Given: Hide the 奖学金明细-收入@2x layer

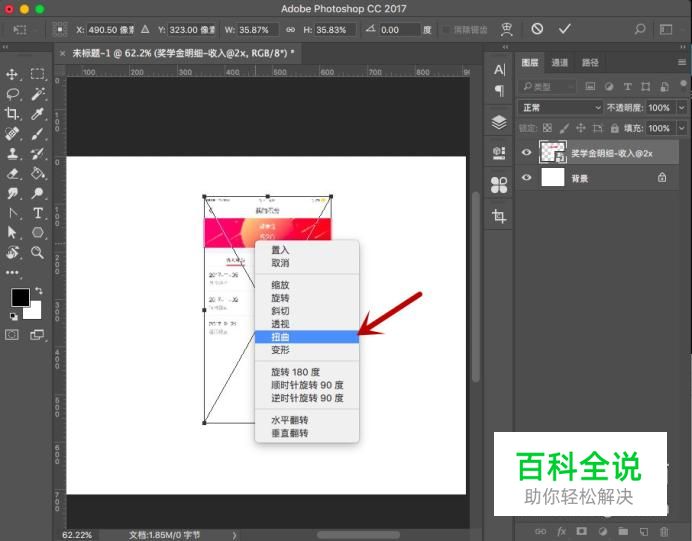Looking at the screenshot, I should pos(526,152).
